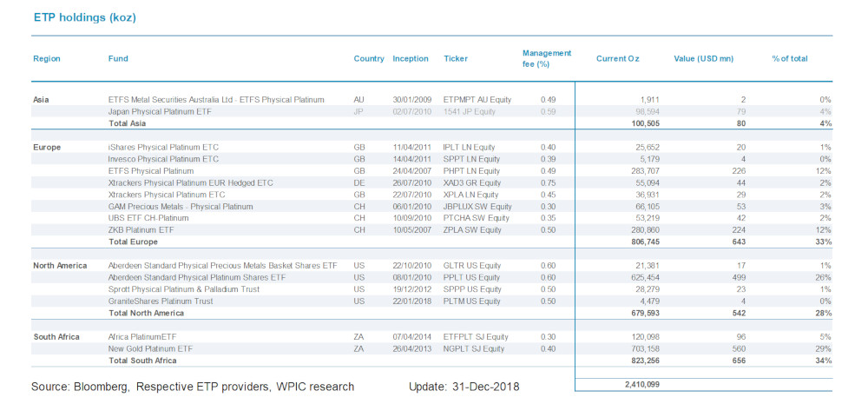The image size is (868, 404).
Task: Click the North America region label
Action: 61,266
